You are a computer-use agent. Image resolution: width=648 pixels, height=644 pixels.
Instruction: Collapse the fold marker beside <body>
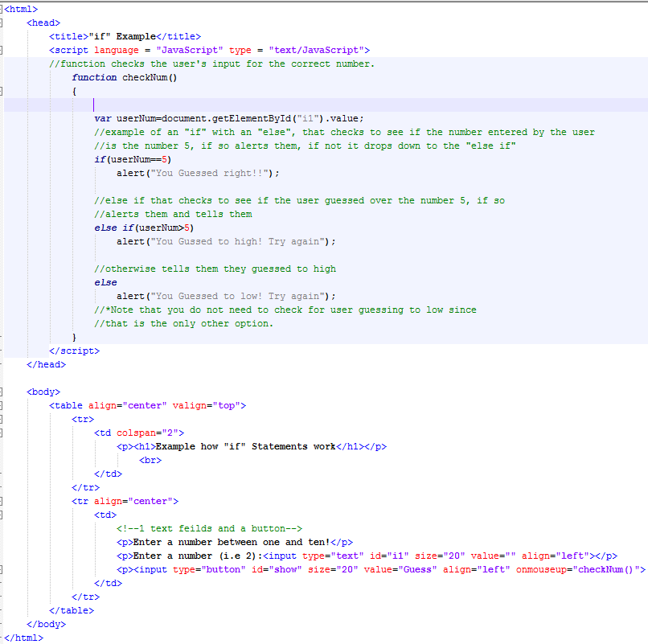tap(1, 392)
